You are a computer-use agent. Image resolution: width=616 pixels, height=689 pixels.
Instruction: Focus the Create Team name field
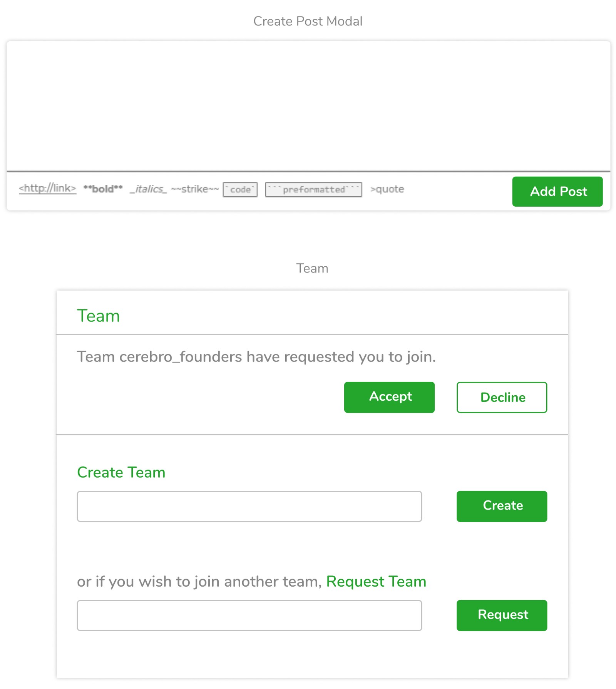click(249, 506)
